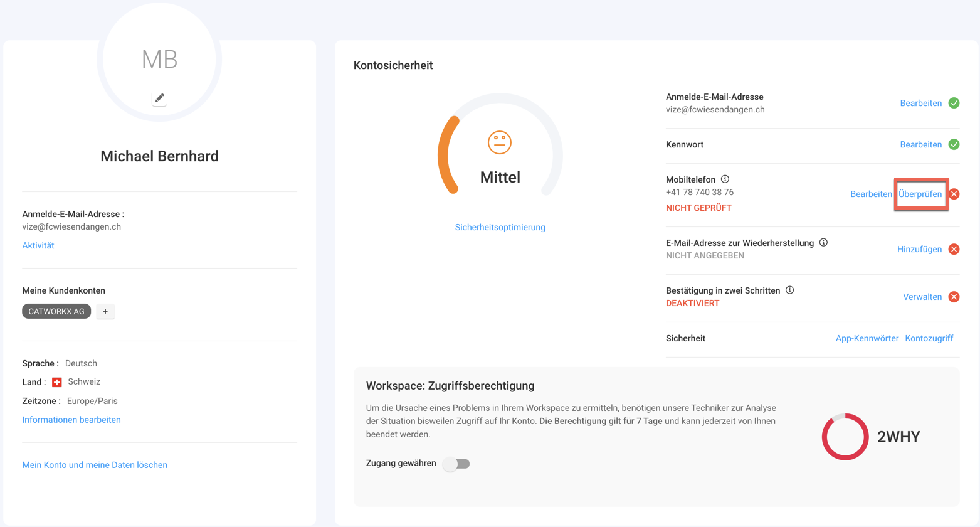Open Sicherheitsoptimierung link

pos(500,227)
